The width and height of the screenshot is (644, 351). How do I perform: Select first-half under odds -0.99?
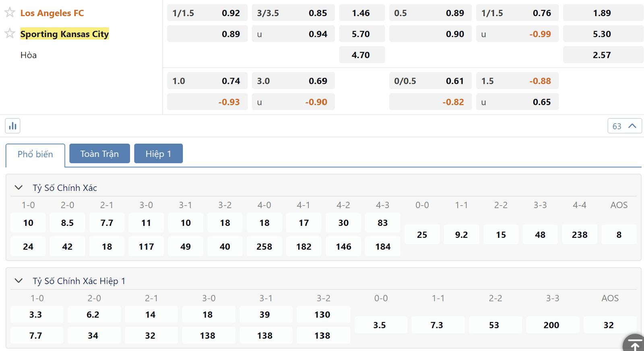pos(517,34)
